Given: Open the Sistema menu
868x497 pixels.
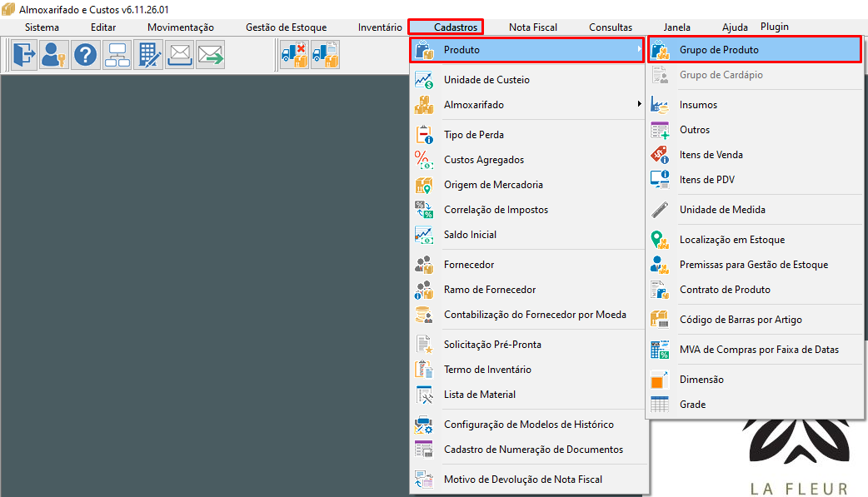Looking at the screenshot, I should [42, 27].
